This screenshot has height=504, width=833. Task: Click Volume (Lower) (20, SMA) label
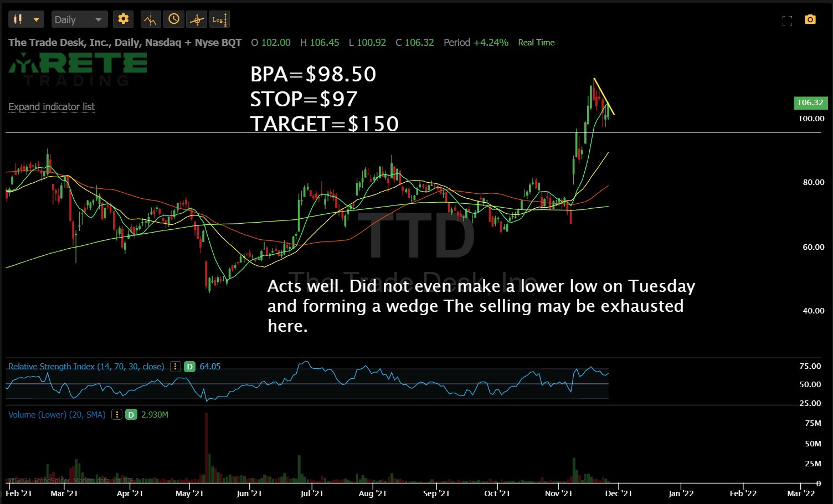57,414
